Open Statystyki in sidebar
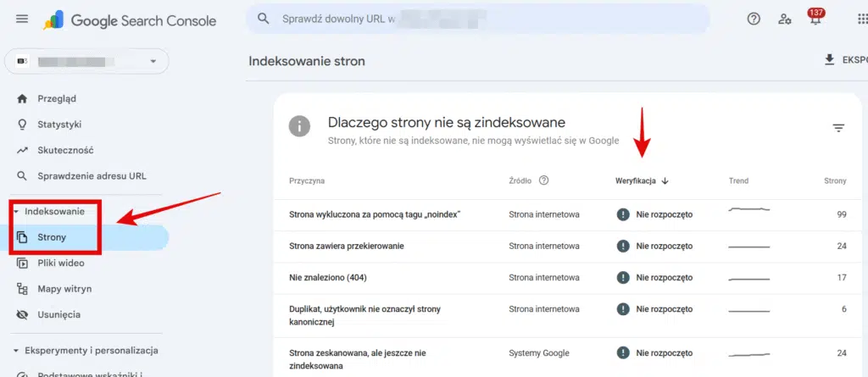This screenshot has width=868, height=377. click(x=59, y=125)
